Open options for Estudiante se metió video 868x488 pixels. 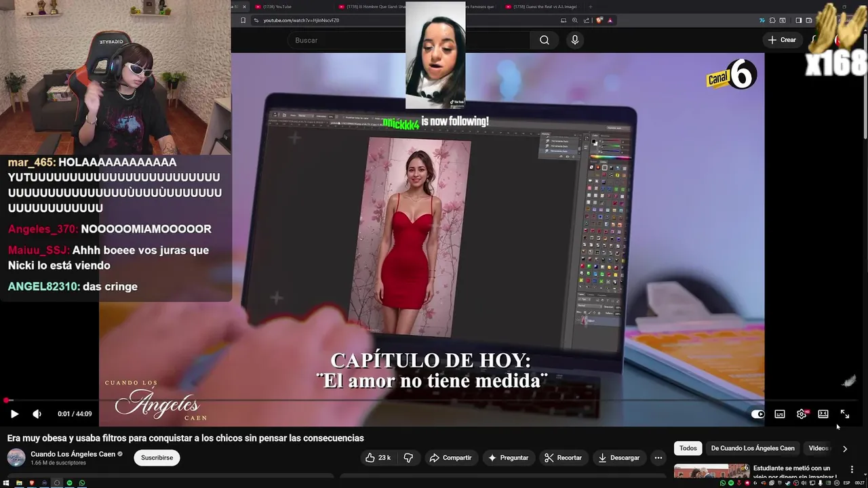pos(852,469)
